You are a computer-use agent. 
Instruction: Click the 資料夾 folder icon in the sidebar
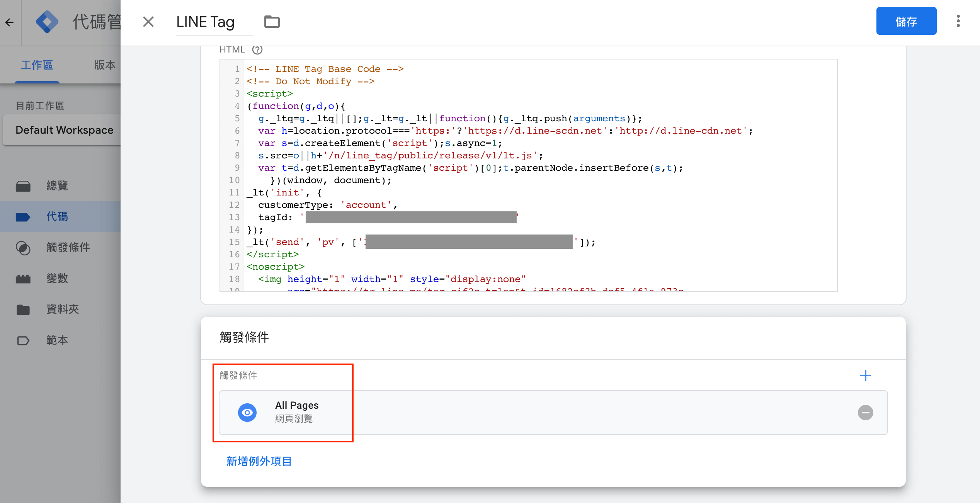coord(23,310)
